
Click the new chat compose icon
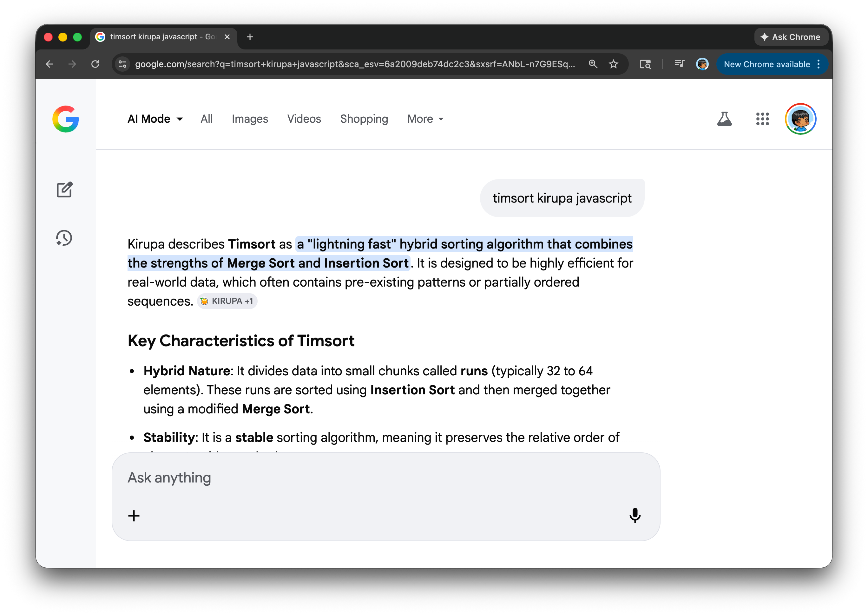pos(64,189)
